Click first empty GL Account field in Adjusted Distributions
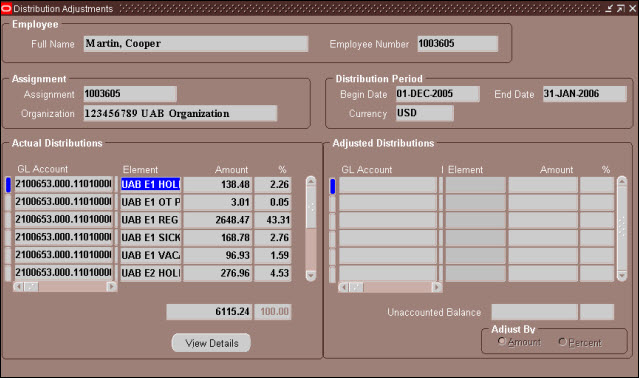Screen dimensions: 639x378 pos(388,185)
